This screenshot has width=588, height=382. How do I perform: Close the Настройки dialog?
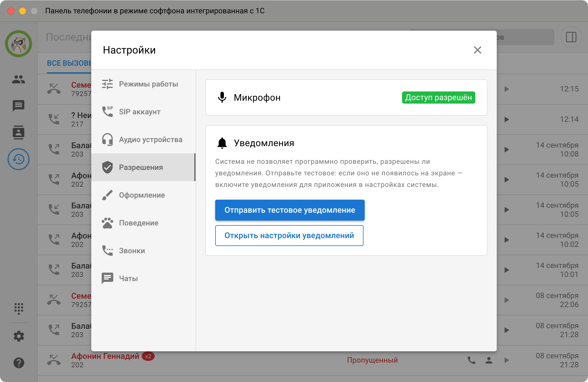(x=477, y=50)
